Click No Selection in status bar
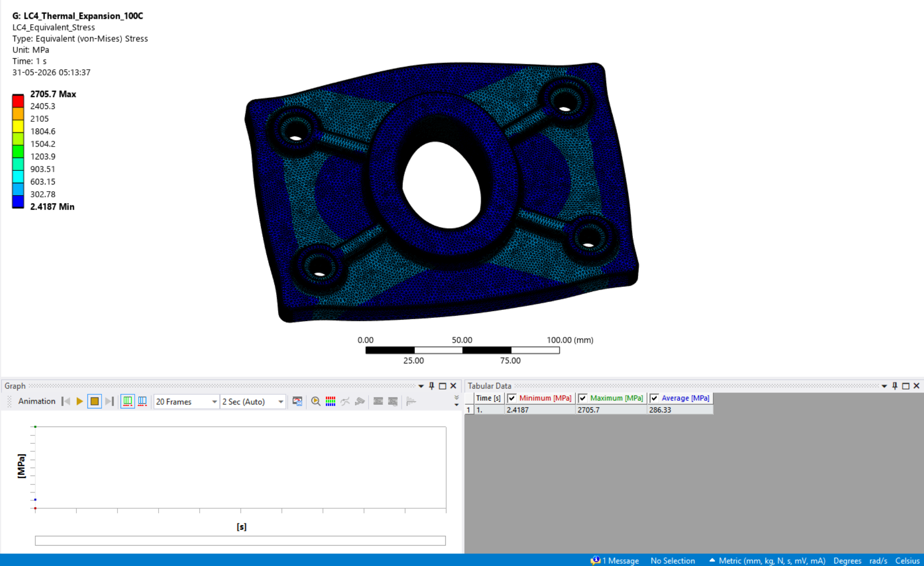924x566 pixels. pyautogui.click(x=673, y=561)
